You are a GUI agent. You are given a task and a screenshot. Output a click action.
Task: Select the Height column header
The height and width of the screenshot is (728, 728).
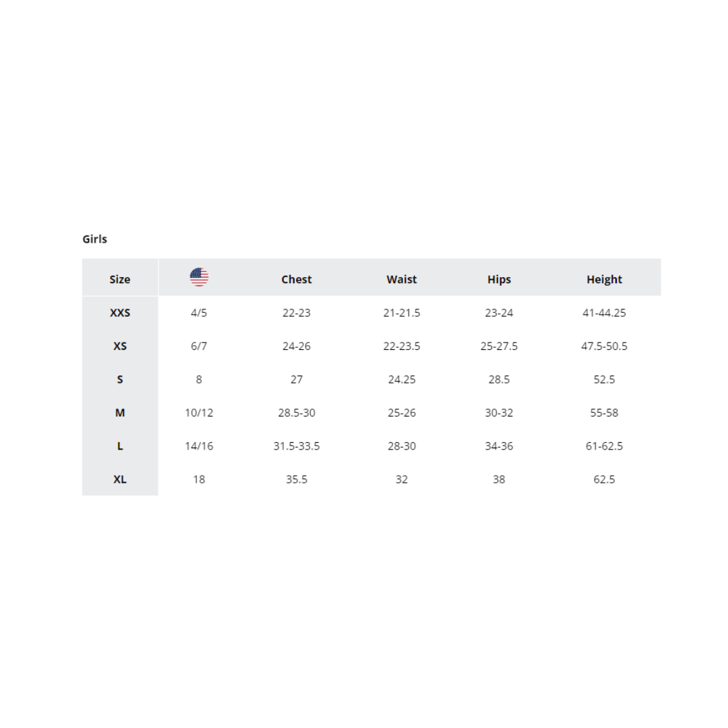(x=604, y=279)
